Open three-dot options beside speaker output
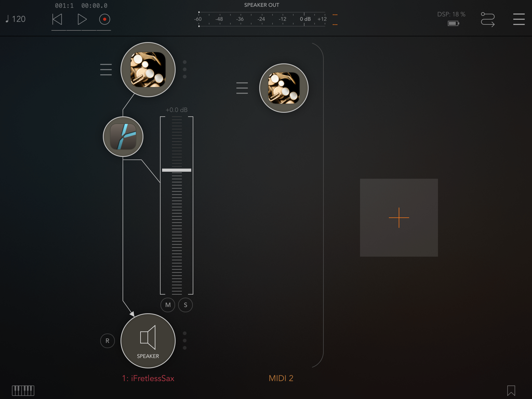The image size is (532, 399). (x=185, y=341)
